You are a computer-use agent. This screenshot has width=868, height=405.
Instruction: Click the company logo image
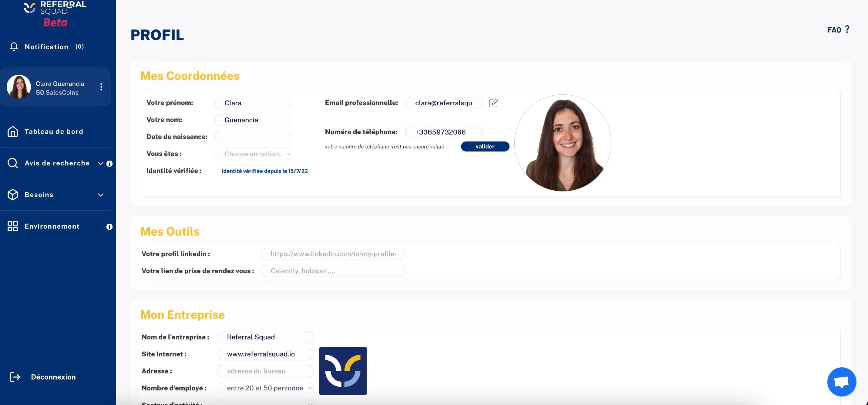343,371
